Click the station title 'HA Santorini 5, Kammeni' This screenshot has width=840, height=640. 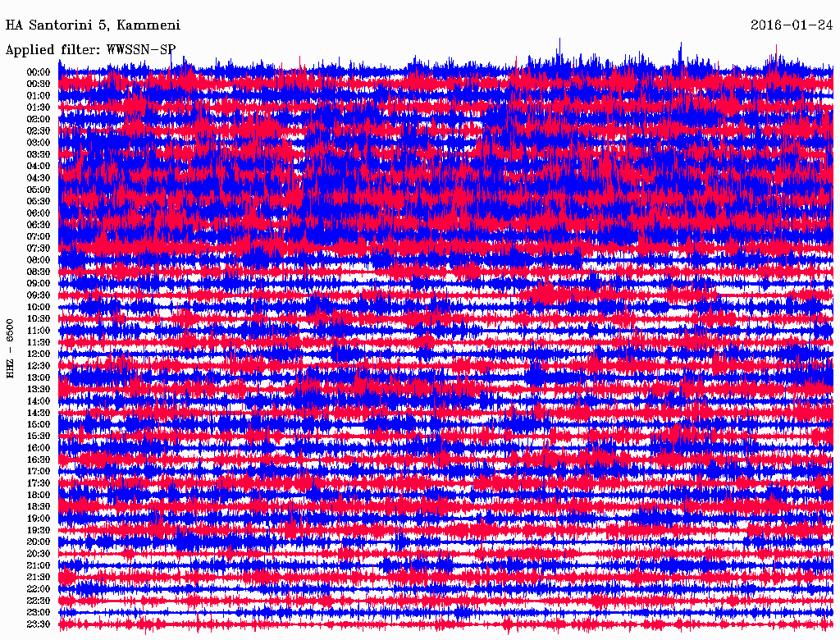(93, 25)
